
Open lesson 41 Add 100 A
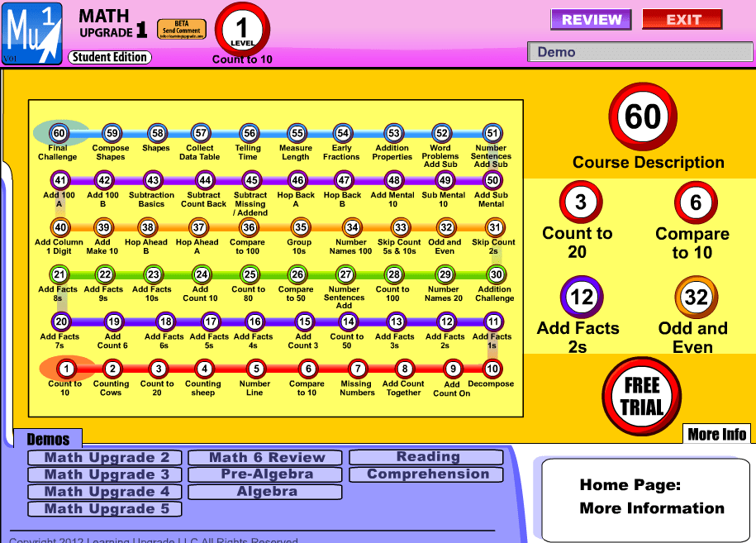59,180
